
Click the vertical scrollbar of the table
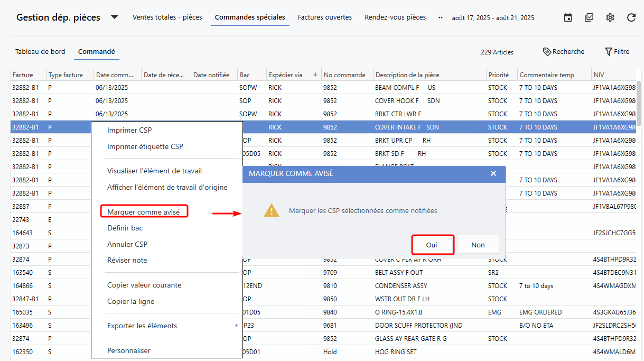[x=639, y=103]
